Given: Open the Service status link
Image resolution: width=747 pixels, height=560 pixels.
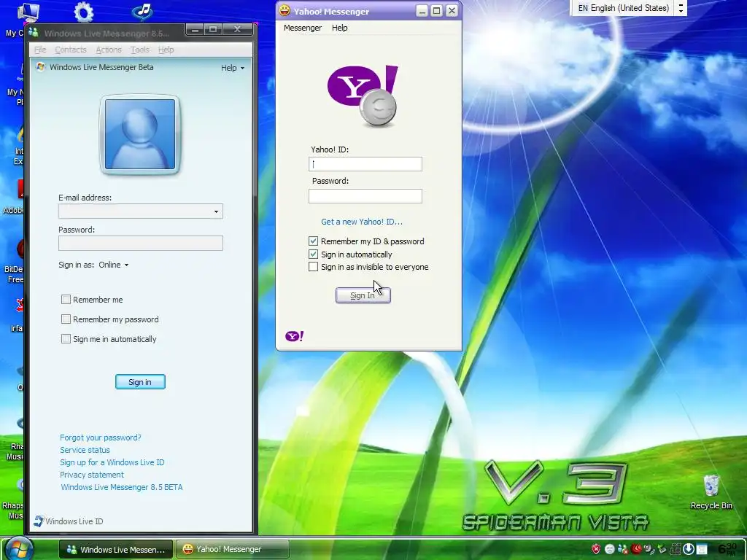Looking at the screenshot, I should click(85, 449).
